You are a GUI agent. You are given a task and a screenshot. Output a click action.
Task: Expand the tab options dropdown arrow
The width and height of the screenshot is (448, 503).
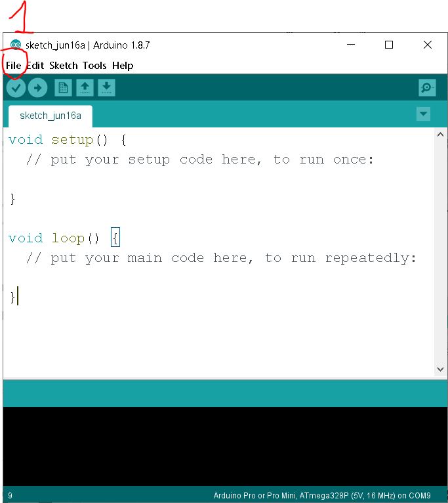pyautogui.click(x=423, y=114)
